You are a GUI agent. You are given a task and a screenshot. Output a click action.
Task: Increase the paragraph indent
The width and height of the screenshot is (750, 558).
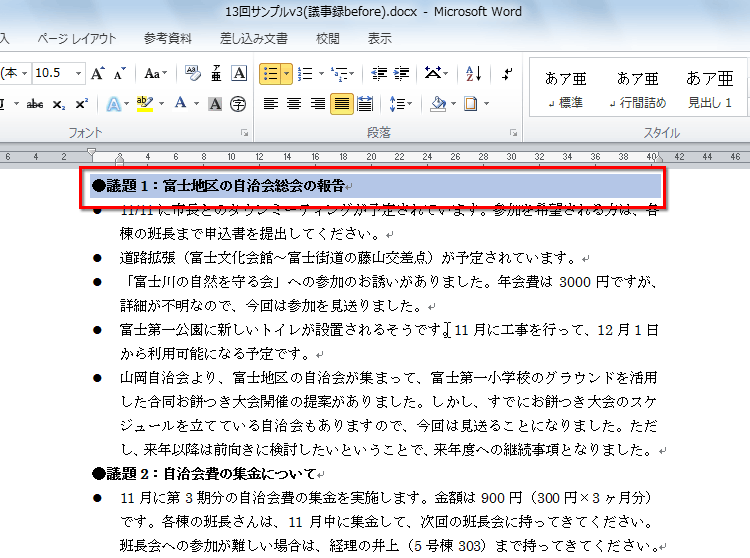pos(401,74)
